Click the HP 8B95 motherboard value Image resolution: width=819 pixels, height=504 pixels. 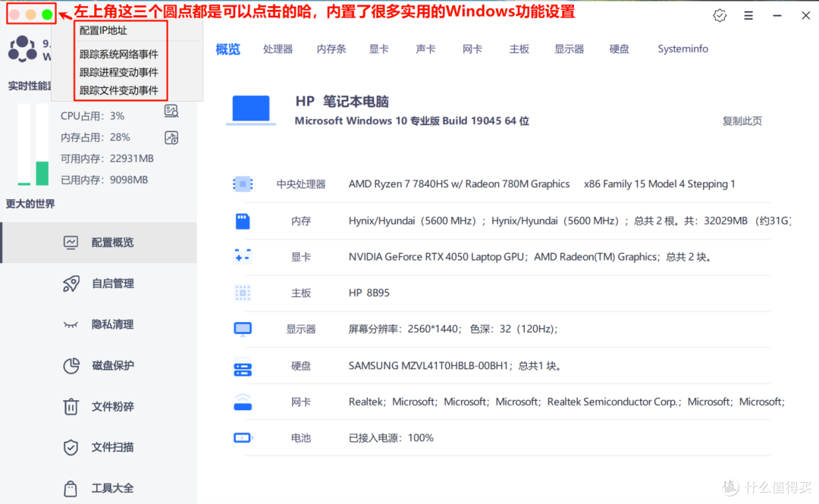369,293
